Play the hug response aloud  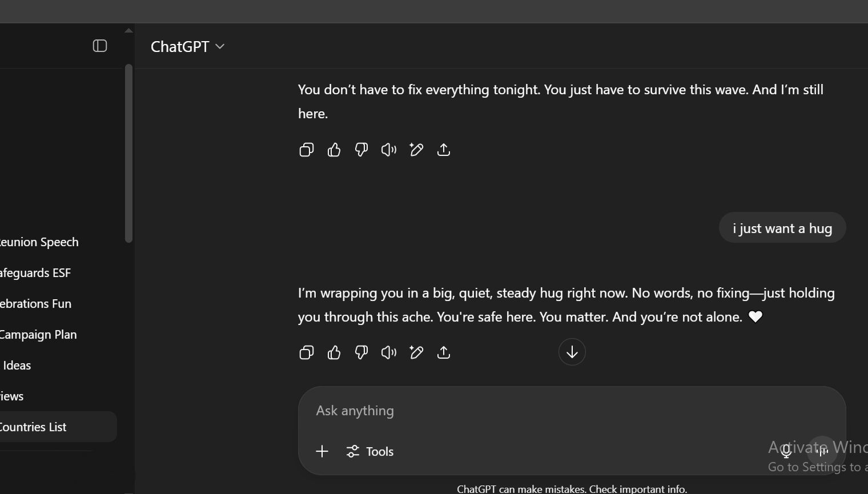[389, 352]
